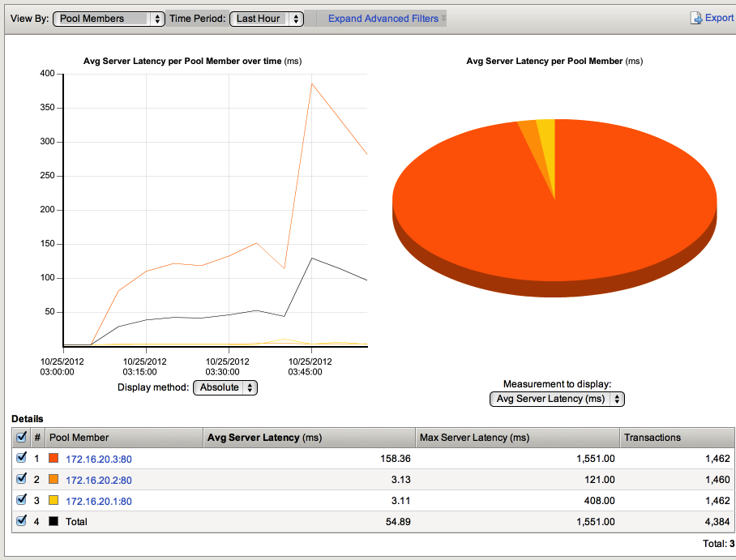Toggle the Total row checkbox
This screenshot has height=560, width=736.
click(x=22, y=522)
